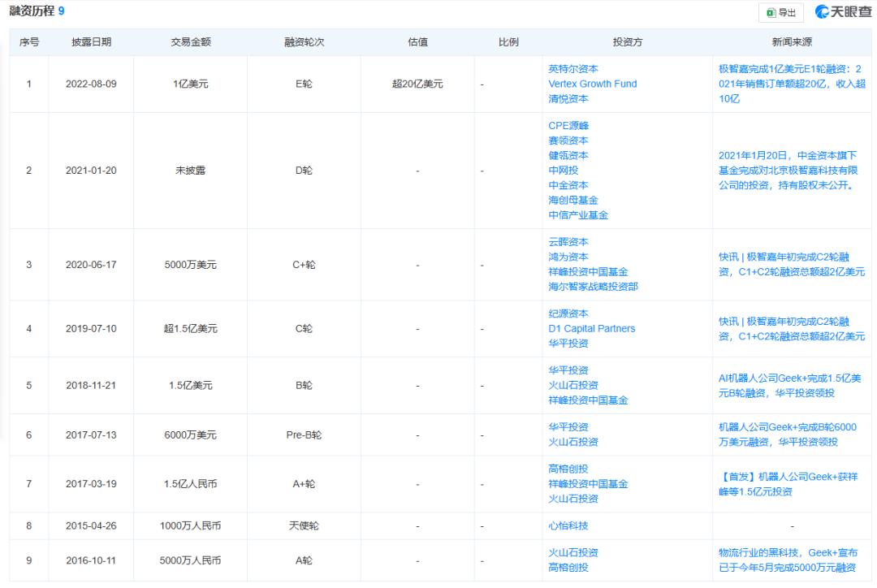Open 鸿为资本 investor link
Image resolution: width=877 pixels, height=588 pixels.
click(x=568, y=257)
